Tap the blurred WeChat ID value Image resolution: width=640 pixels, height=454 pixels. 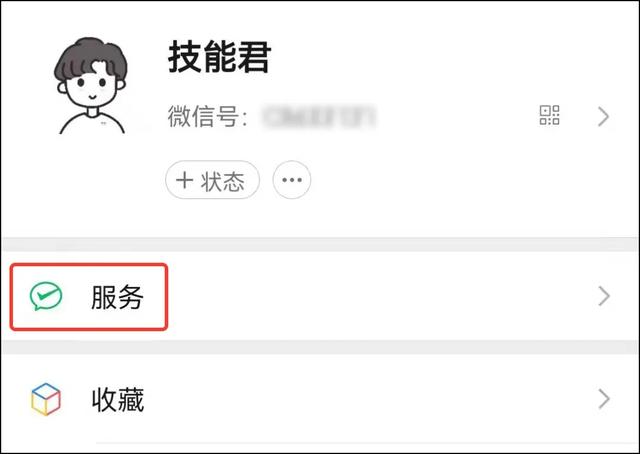319,117
